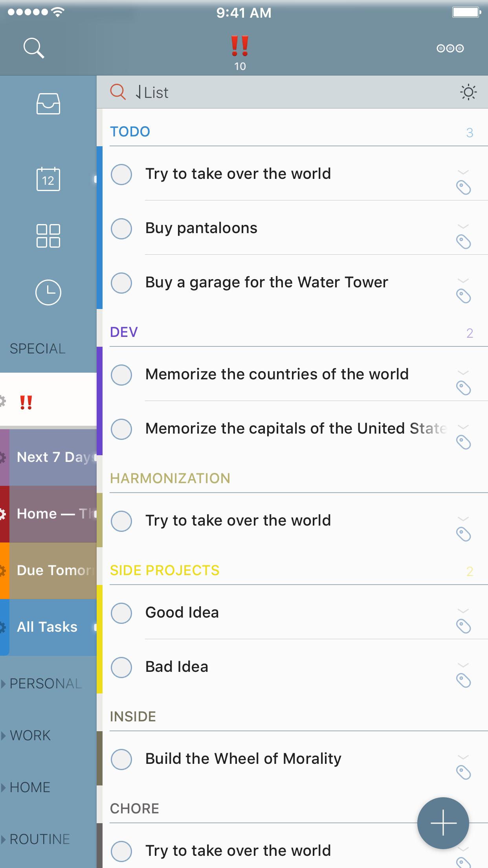Image resolution: width=488 pixels, height=868 pixels.
Task: Select the All Tasks smart list
Action: pos(47,627)
